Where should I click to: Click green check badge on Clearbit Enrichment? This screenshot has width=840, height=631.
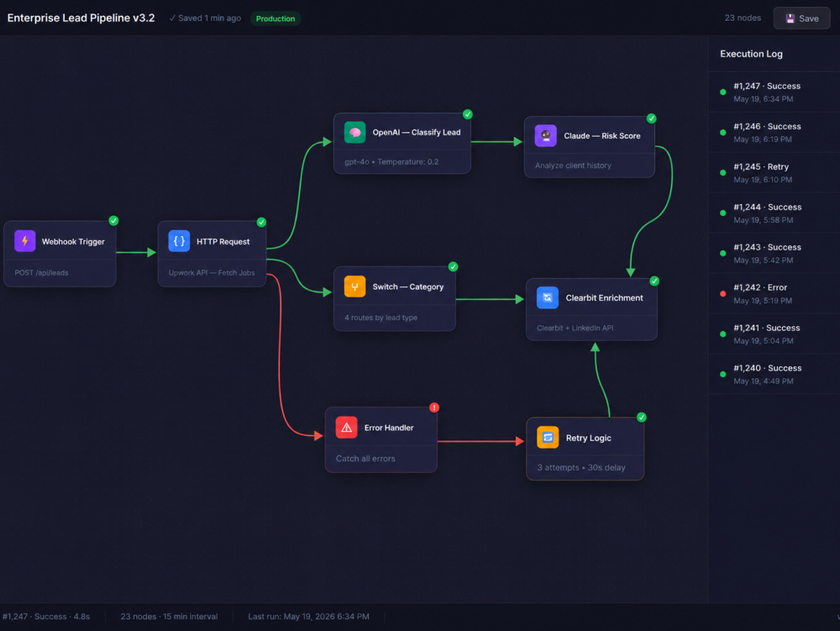click(x=654, y=281)
